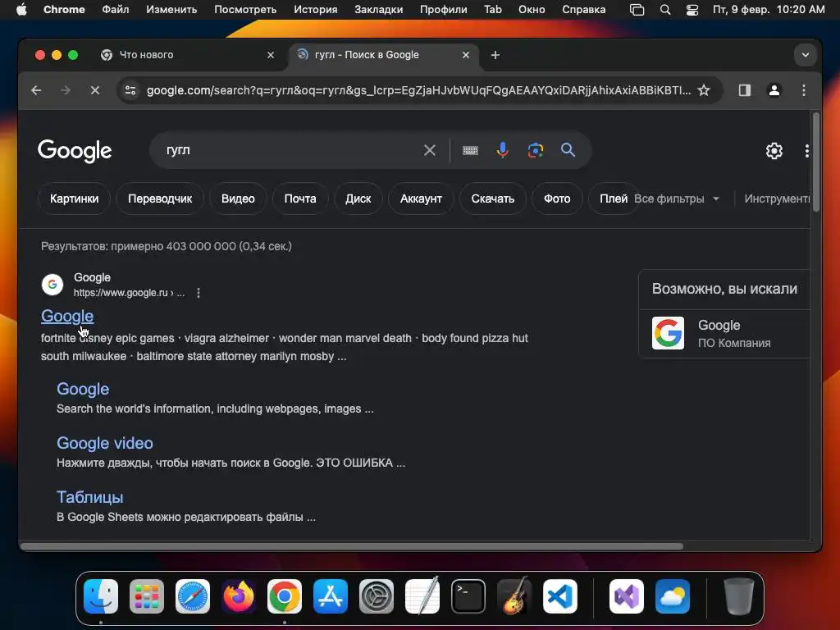Submit search with magnifier icon
The height and width of the screenshot is (630, 840).
pos(568,150)
